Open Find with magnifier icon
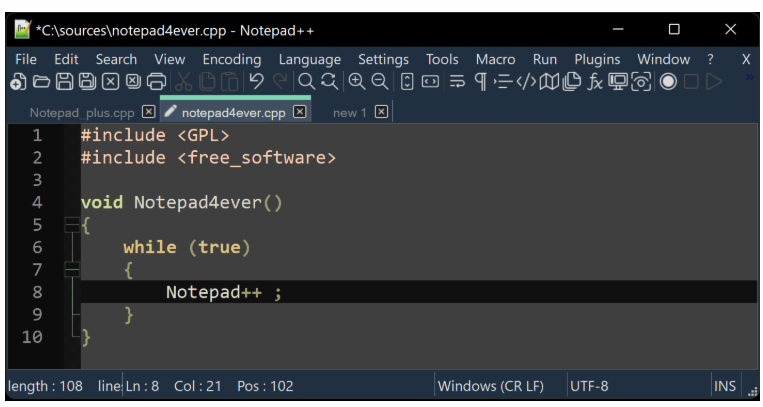763x407 pixels. [x=306, y=81]
